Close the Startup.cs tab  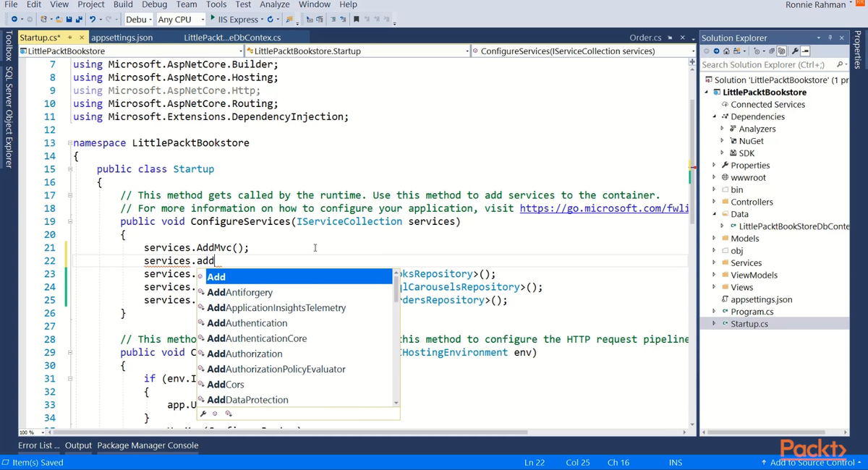point(81,38)
